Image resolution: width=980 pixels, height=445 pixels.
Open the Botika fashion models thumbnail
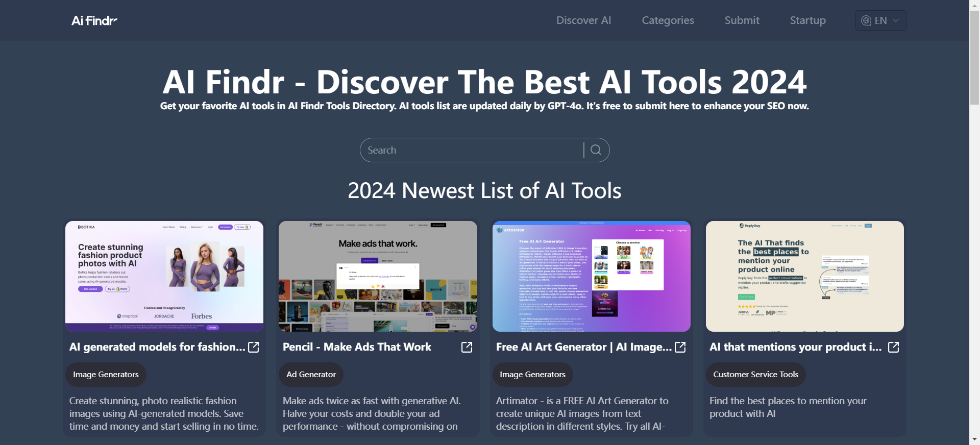[164, 276]
